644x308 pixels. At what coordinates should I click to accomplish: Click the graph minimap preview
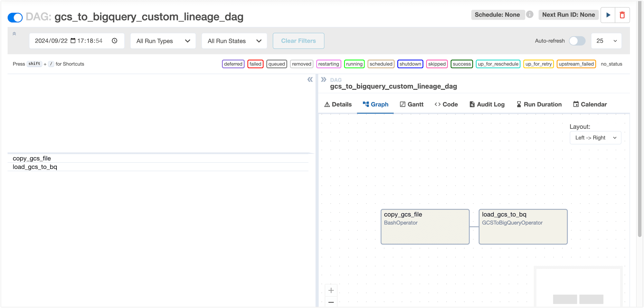[578, 286]
